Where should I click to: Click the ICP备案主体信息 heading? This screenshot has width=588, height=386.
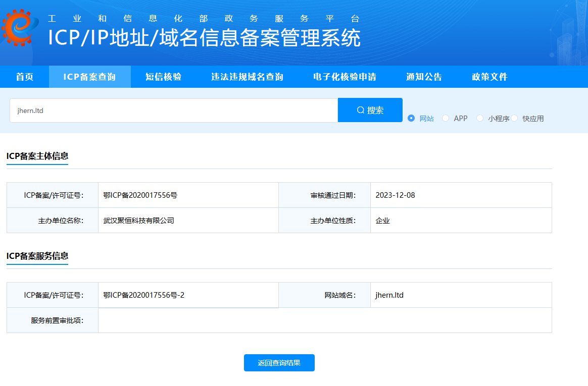[37, 156]
